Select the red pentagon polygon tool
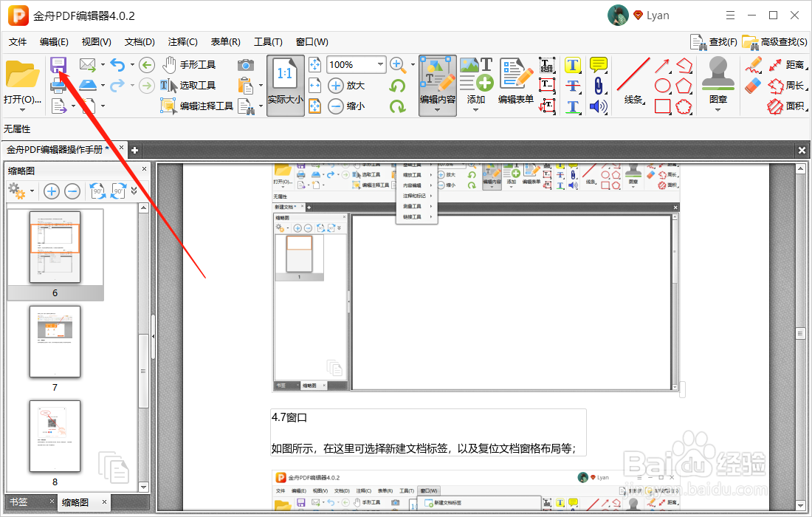The height and width of the screenshot is (517, 812). 684,86
